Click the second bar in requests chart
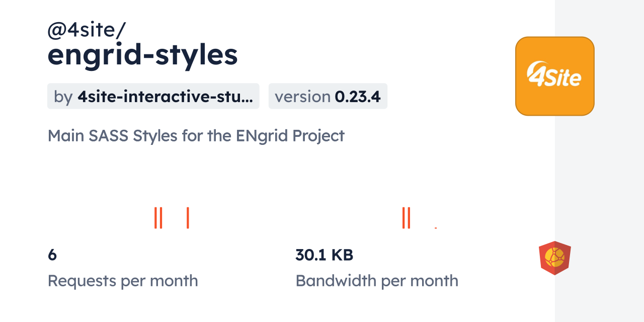The height and width of the screenshot is (322, 644). coord(161,218)
